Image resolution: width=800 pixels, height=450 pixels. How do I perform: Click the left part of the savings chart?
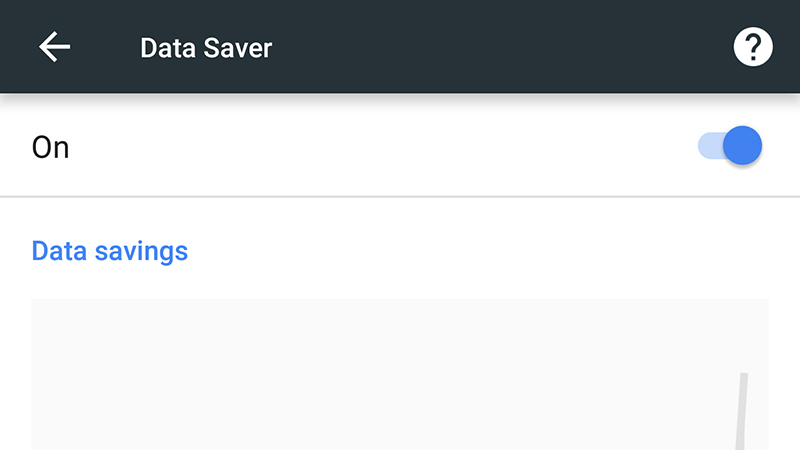(153, 374)
